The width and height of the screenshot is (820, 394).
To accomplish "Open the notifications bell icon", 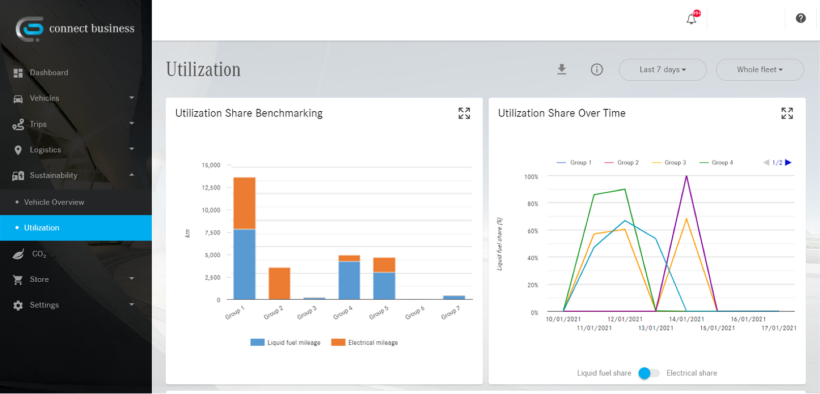I will (691, 19).
